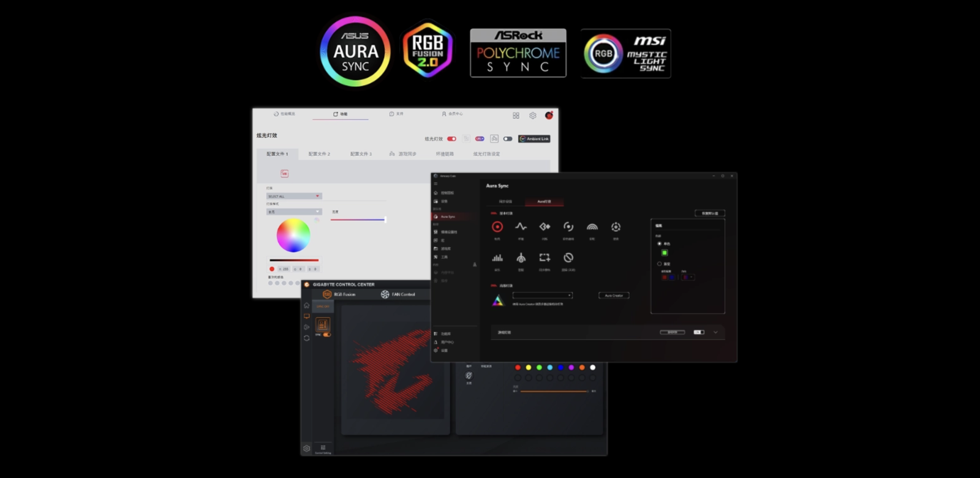980x478 pixels.
Task: Click the Control Setting icon in Gigabyte window
Action: click(x=323, y=449)
